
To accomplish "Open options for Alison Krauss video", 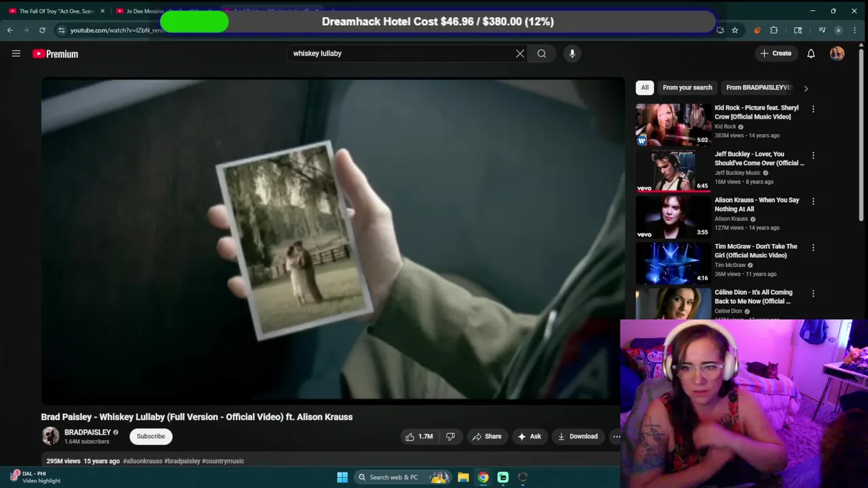I will click(x=813, y=201).
